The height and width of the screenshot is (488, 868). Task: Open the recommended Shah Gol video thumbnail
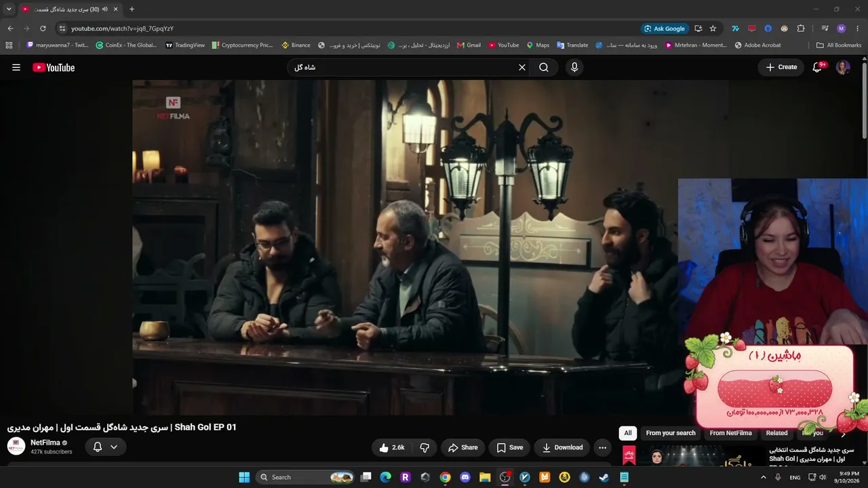(692, 456)
